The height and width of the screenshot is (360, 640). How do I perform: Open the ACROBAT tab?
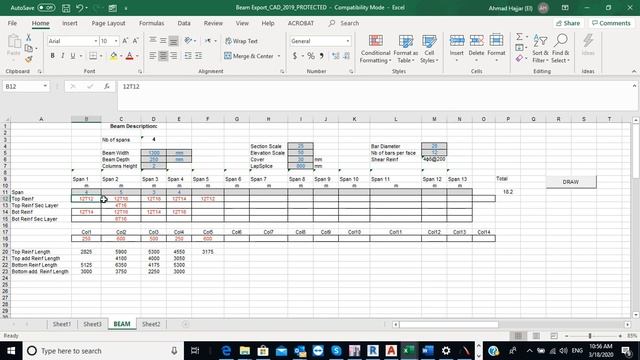(301, 23)
